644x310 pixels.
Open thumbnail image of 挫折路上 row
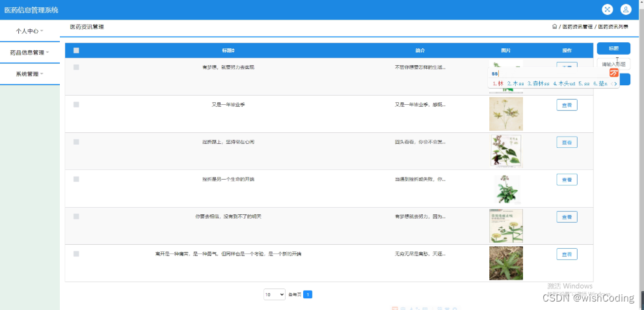click(506, 151)
